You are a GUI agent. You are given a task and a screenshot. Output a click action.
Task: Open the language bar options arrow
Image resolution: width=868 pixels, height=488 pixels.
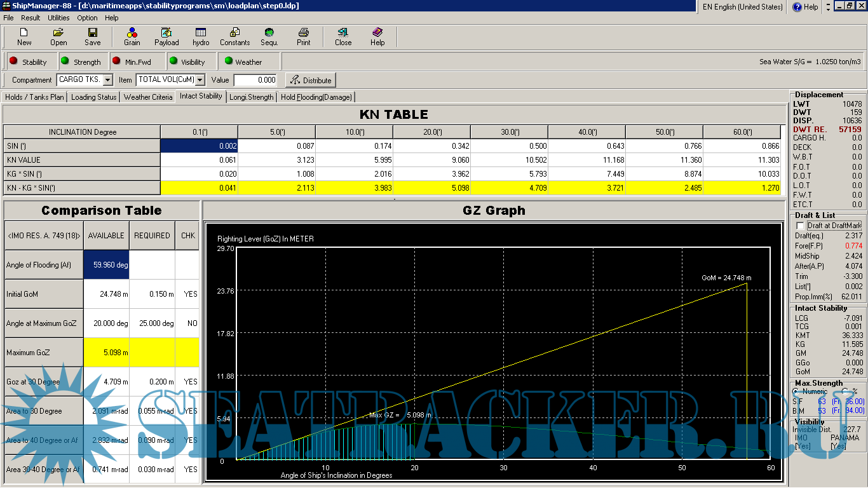[827, 8]
